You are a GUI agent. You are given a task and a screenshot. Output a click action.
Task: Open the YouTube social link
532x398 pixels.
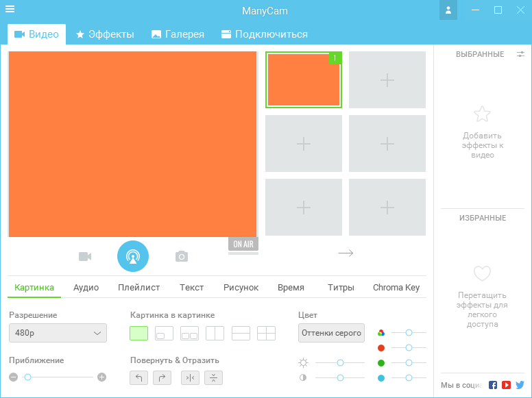pos(506,385)
